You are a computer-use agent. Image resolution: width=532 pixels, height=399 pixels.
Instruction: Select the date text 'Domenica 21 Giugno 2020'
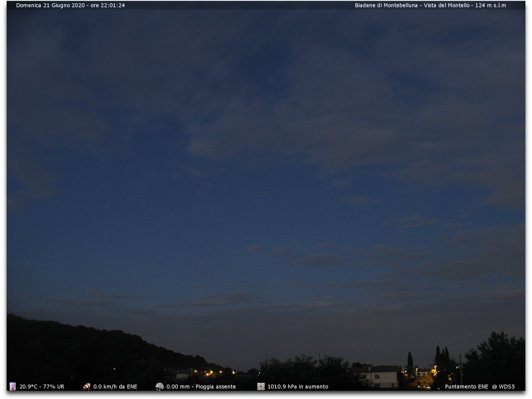(51, 5)
